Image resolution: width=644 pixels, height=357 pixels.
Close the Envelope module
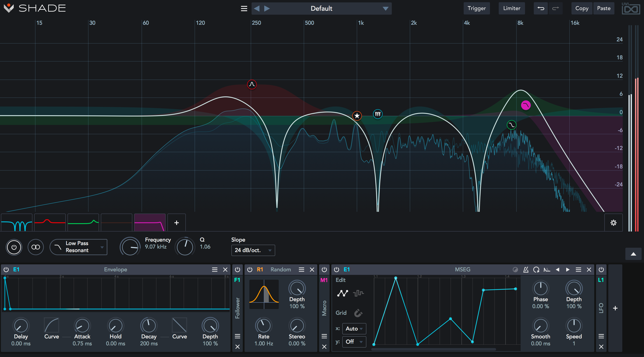pyautogui.click(x=225, y=269)
